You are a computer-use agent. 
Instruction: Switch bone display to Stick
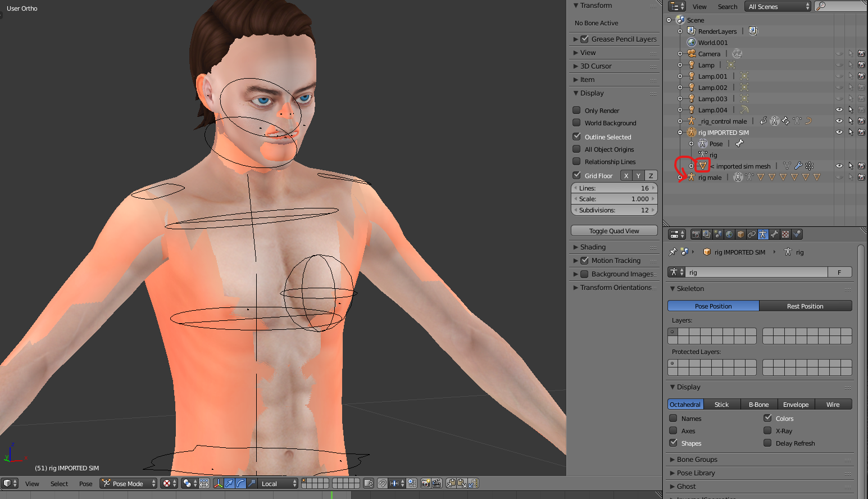[721, 404]
